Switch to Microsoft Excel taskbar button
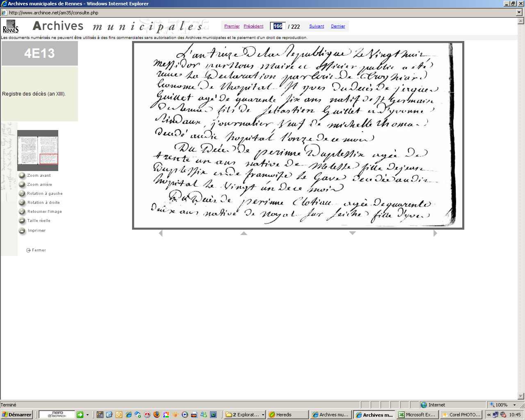The height and width of the screenshot is (420, 525). (x=417, y=415)
